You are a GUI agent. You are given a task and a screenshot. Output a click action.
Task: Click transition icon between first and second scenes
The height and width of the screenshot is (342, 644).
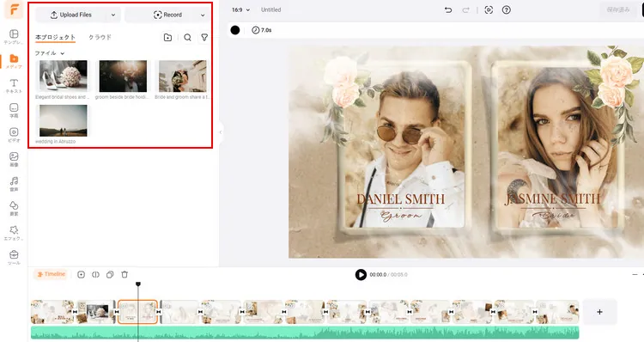(x=75, y=312)
